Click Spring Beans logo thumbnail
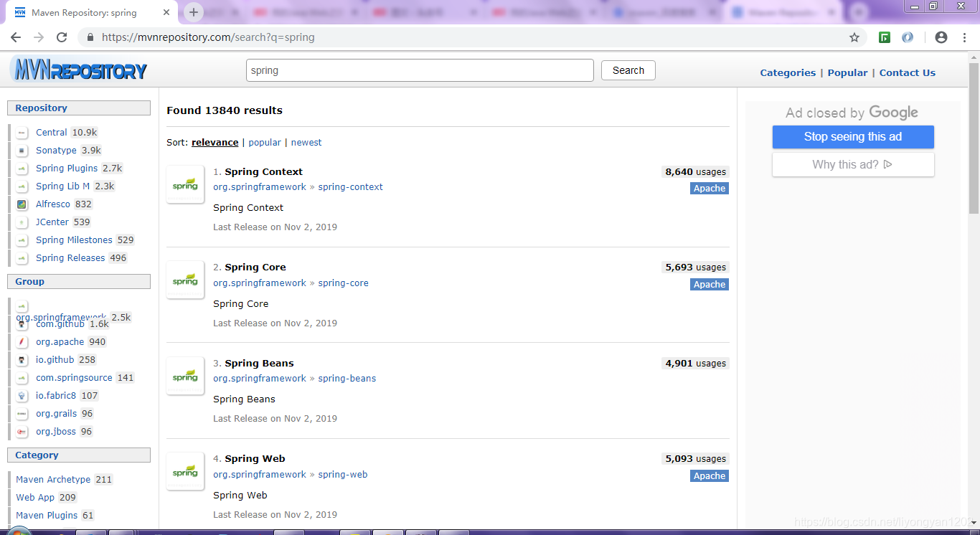Viewport: 980px width, 535px height. click(185, 376)
